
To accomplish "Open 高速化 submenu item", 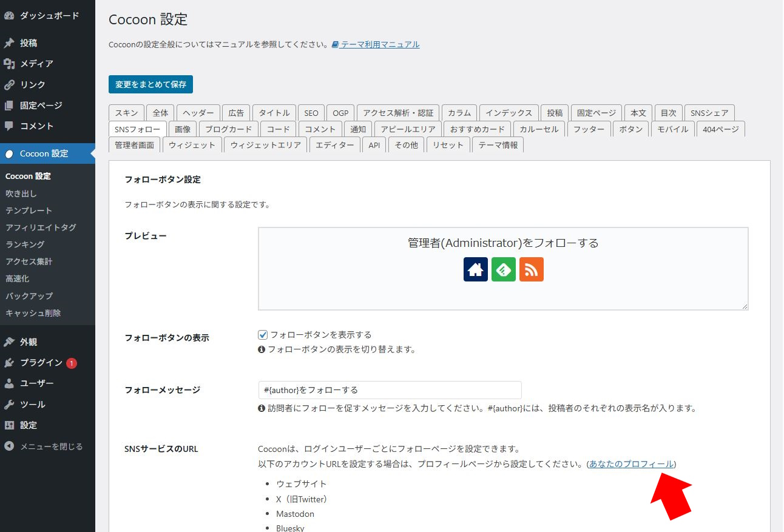I will tap(17, 278).
